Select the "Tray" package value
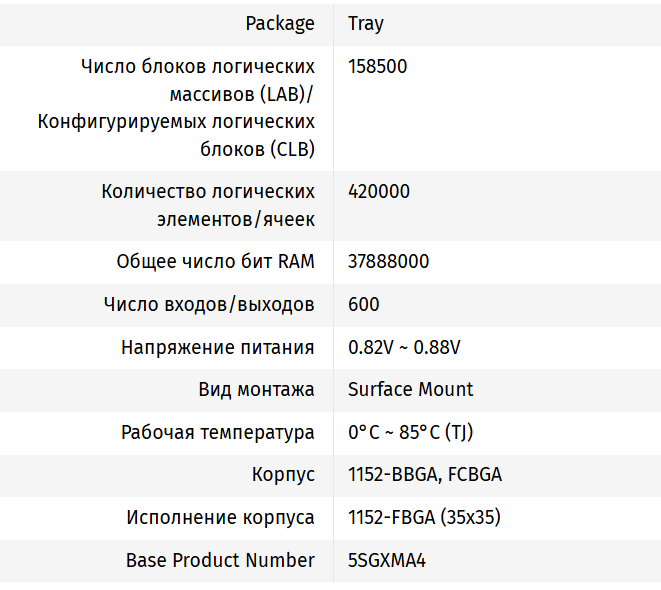This screenshot has width=661, height=590. click(x=366, y=23)
